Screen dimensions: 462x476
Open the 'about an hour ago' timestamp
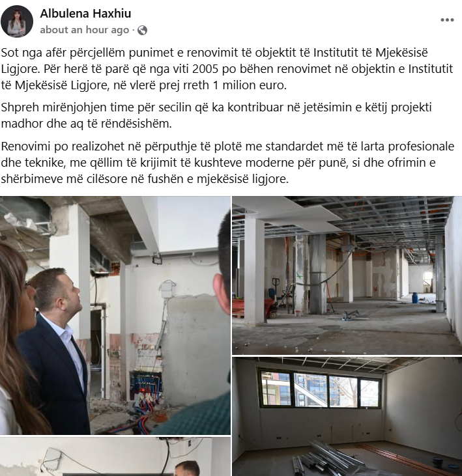(x=85, y=30)
